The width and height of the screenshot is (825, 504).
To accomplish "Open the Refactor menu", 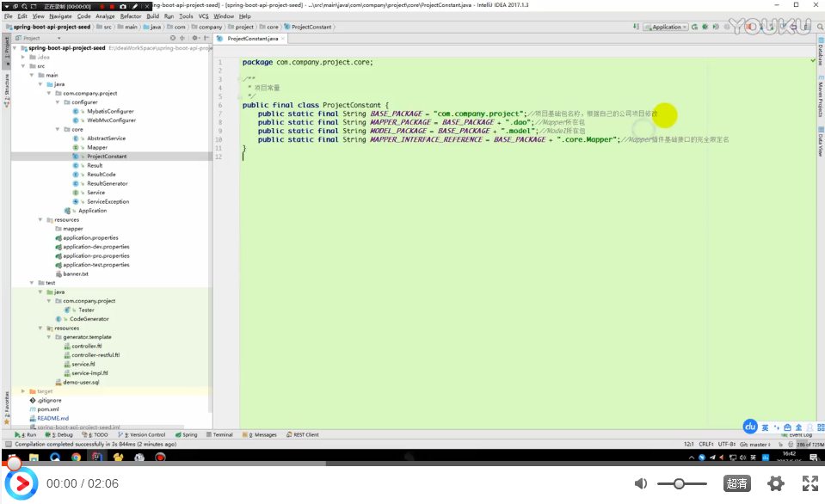I will [131, 15].
